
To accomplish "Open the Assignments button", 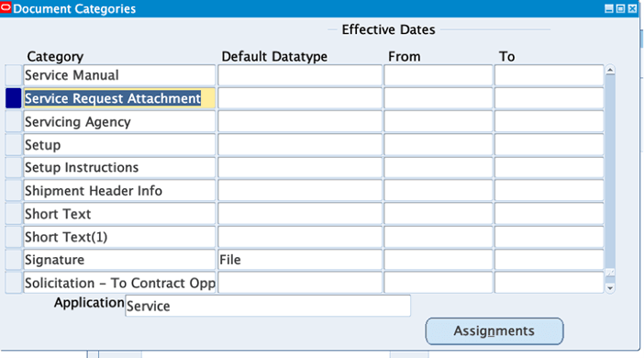I will coord(494,330).
